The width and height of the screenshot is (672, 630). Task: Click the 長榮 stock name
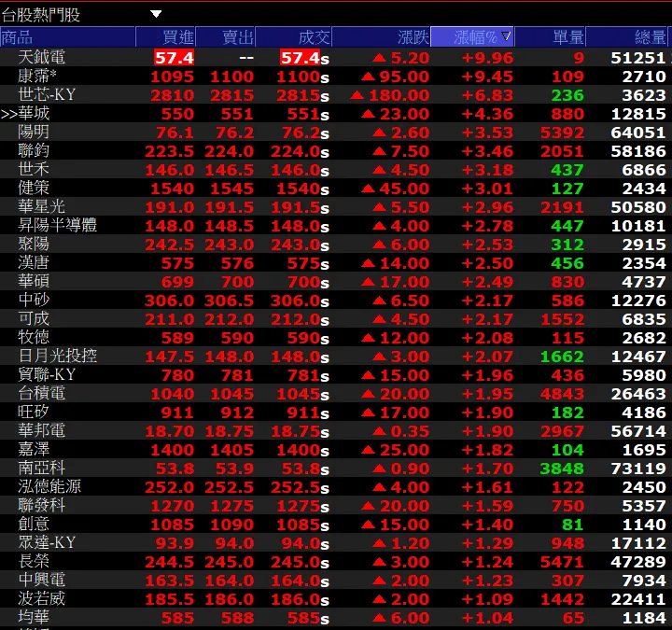pyautogui.click(x=34, y=562)
